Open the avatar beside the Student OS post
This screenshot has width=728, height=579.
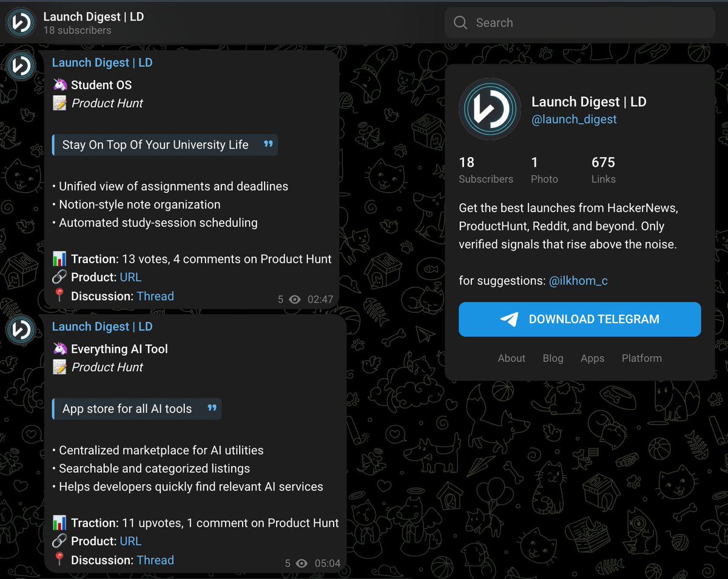tap(21, 65)
